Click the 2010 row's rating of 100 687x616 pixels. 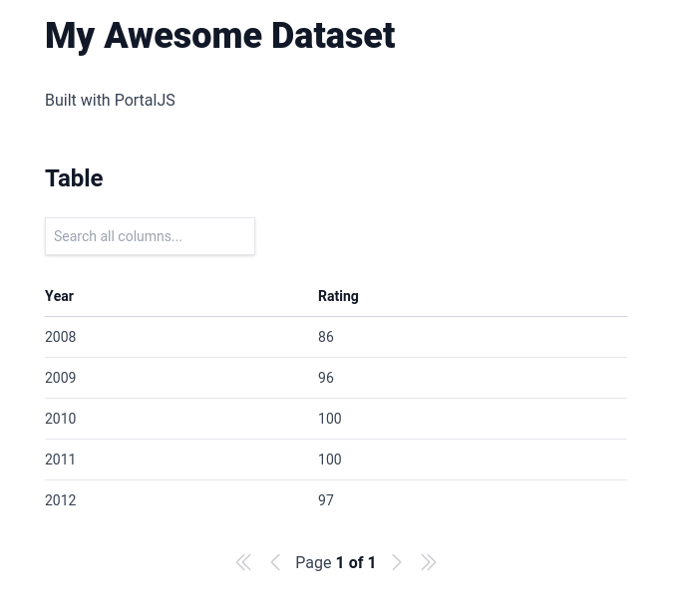330,419
